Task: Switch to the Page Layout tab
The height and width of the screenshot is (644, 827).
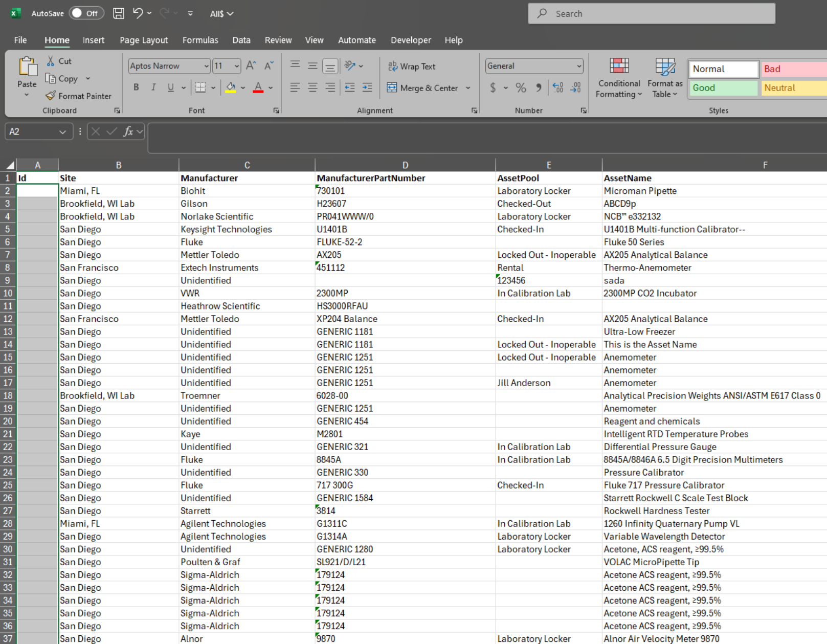Action: tap(144, 40)
